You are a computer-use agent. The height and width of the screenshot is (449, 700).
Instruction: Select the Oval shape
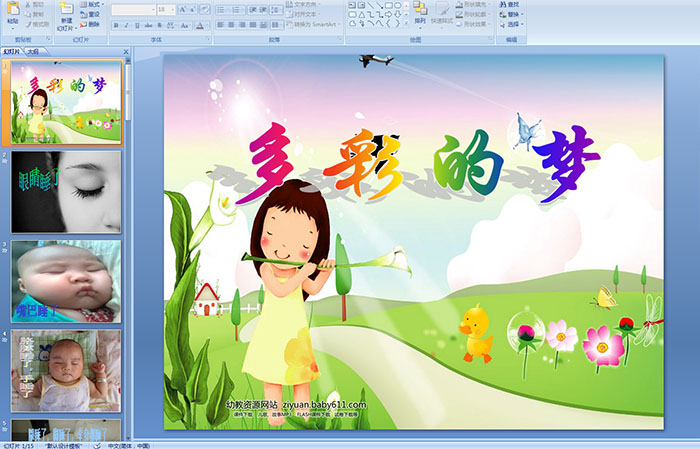tap(397, 6)
